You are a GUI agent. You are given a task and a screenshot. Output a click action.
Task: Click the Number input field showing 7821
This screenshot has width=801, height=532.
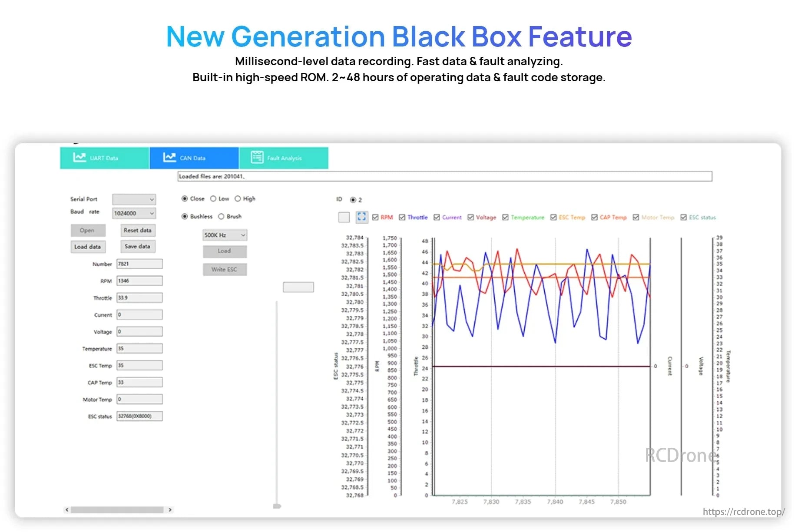pos(139,264)
